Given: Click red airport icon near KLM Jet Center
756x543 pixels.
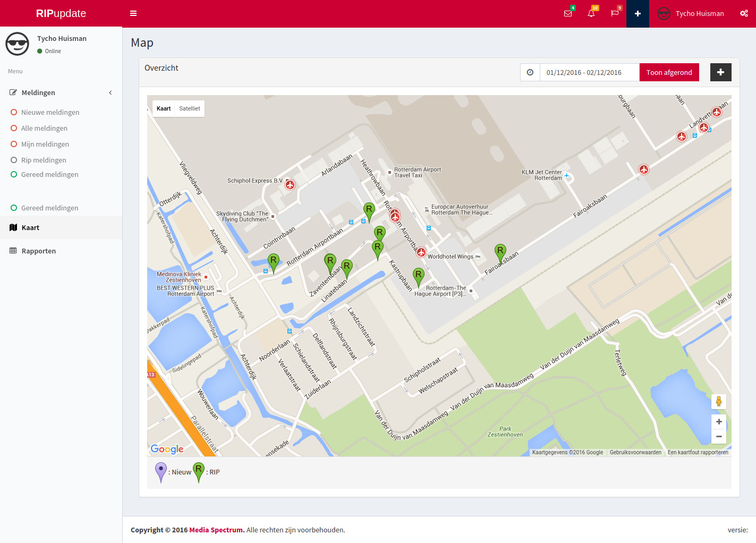Looking at the screenshot, I should (x=644, y=169).
